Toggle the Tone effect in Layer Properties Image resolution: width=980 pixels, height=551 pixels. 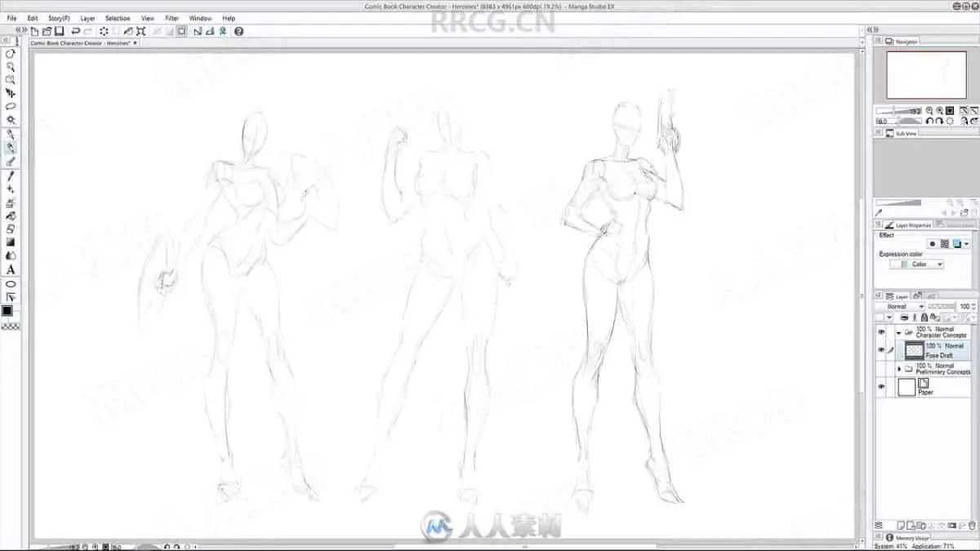coord(945,243)
